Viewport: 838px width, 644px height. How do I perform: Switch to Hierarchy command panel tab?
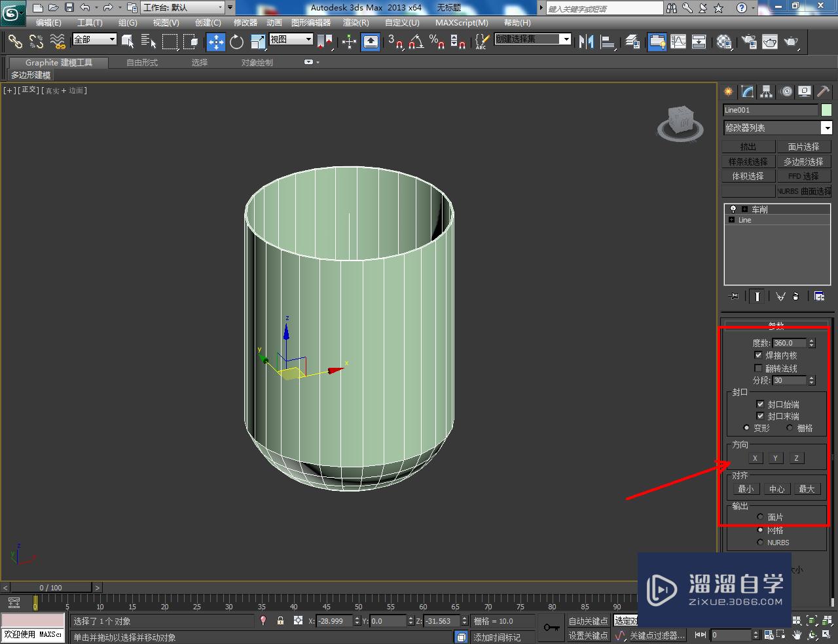tap(767, 92)
